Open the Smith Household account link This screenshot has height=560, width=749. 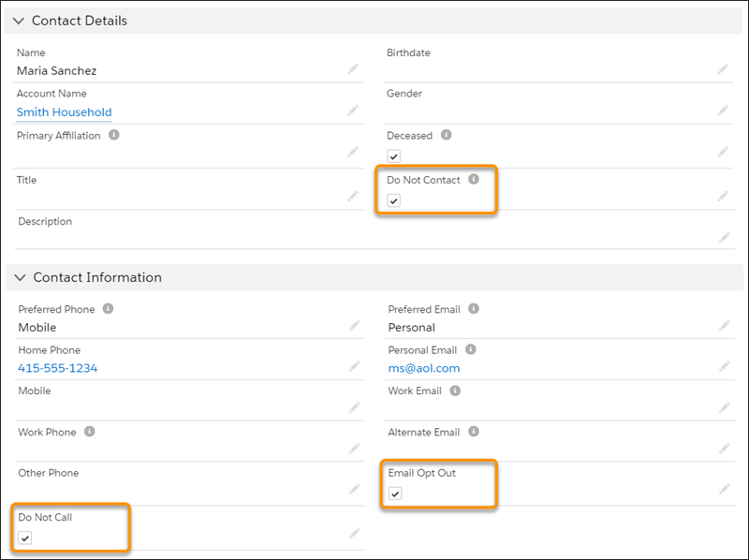(x=64, y=112)
